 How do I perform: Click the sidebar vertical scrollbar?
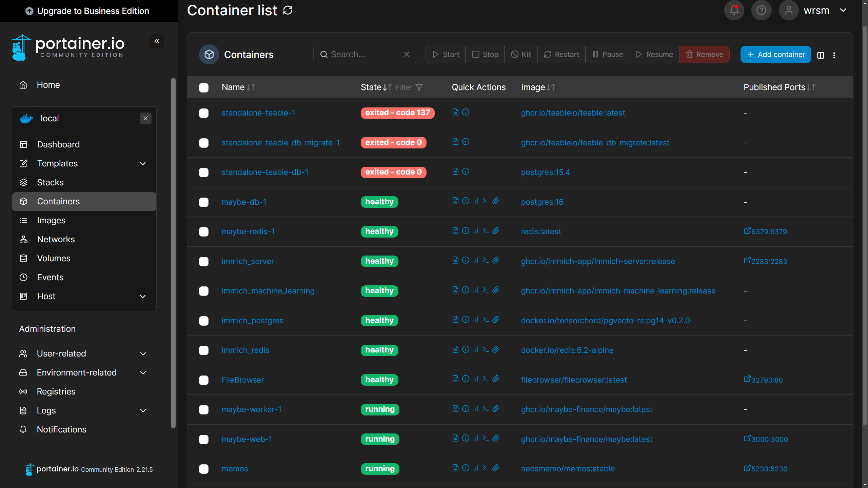pos(173,253)
